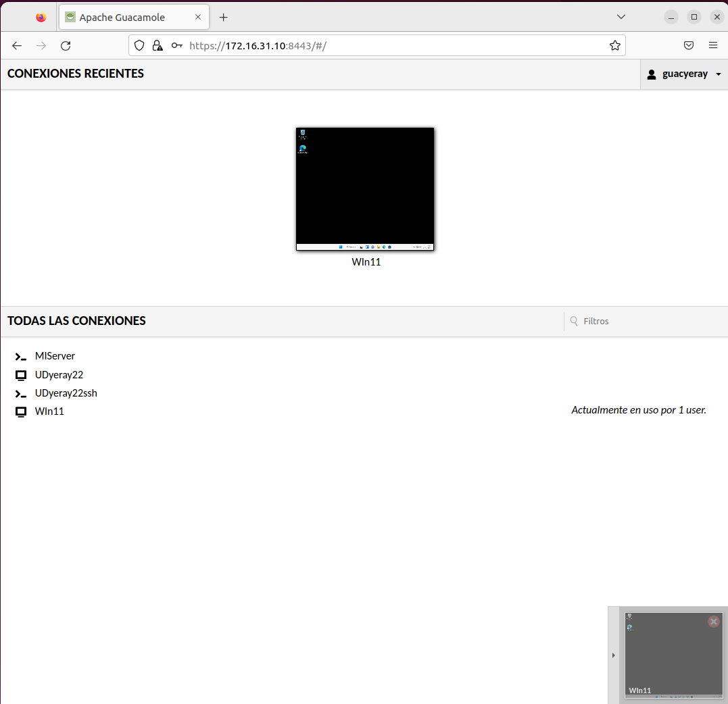Click the 'Actualmente en uso por 1 user.' text

[x=638, y=410]
